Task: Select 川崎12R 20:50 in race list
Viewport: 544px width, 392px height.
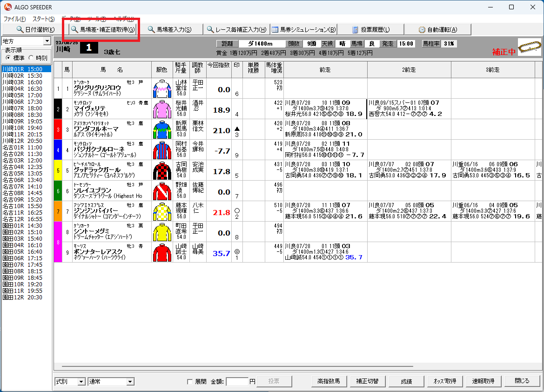Action: (27, 141)
